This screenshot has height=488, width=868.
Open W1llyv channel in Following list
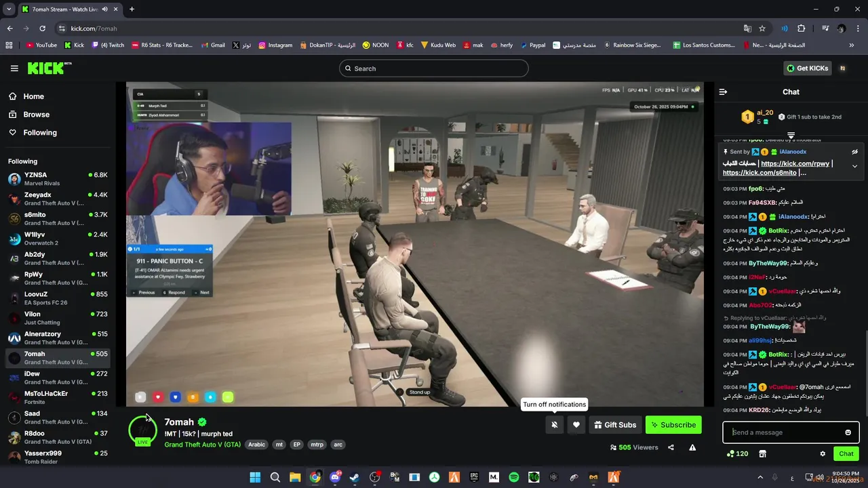(x=58, y=239)
